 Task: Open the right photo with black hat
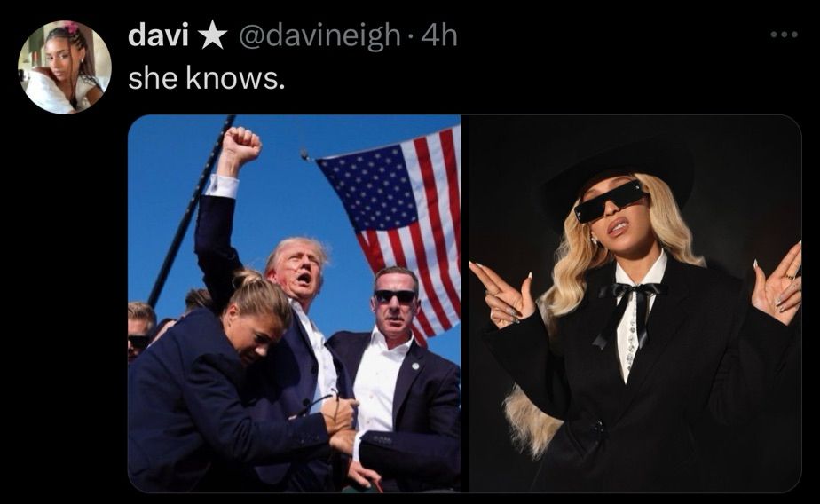(635, 303)
